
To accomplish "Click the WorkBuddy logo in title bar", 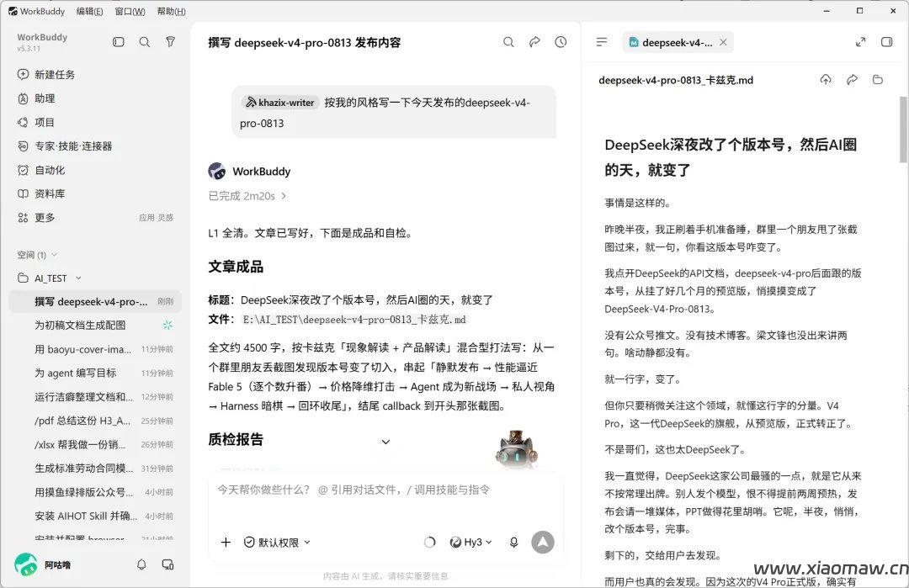I will [13, 11].
